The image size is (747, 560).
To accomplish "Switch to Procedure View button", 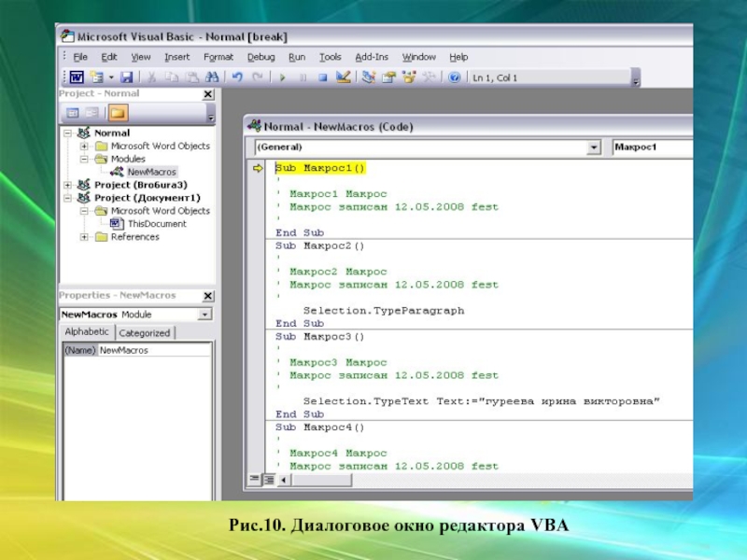I will 253,480.
